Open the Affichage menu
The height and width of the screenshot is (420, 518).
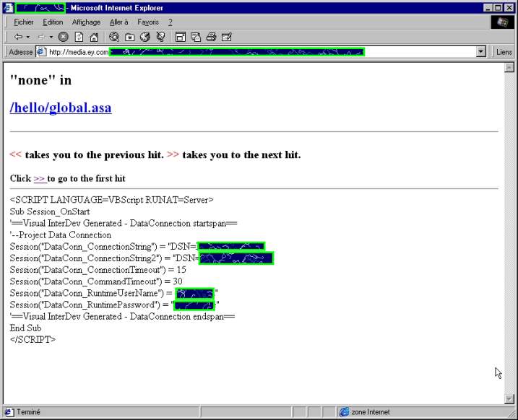coord(86,22)
